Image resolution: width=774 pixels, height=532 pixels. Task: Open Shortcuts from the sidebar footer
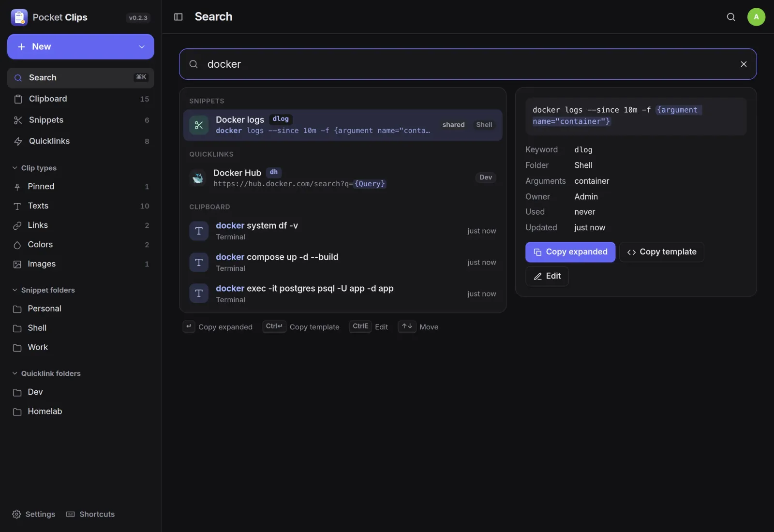click(x=90, y=514)
